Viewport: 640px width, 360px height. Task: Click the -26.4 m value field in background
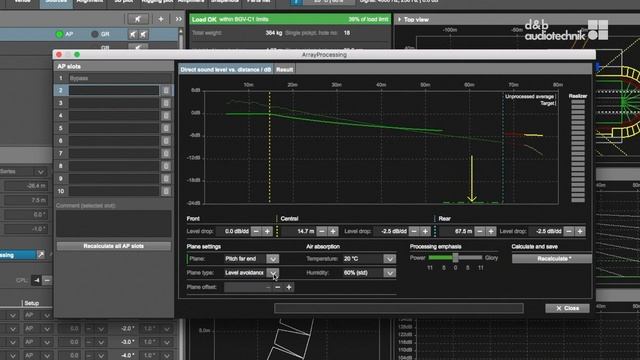[26, 186]
